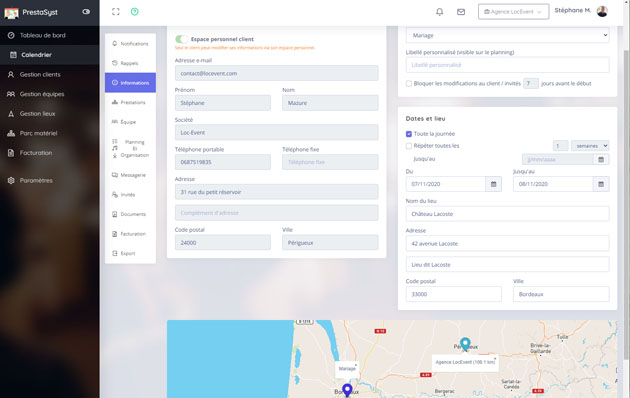Click the empty Téléphone fixe field
The width and height of the screenshot is (630, 398).
click(330, 162)
